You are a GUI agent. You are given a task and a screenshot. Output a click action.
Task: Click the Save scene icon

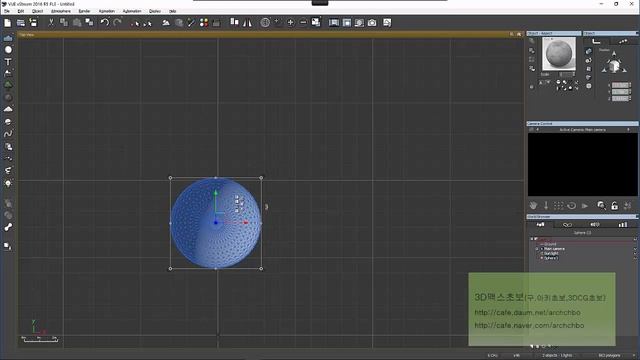pyautogui.click(x=33, y=23)
